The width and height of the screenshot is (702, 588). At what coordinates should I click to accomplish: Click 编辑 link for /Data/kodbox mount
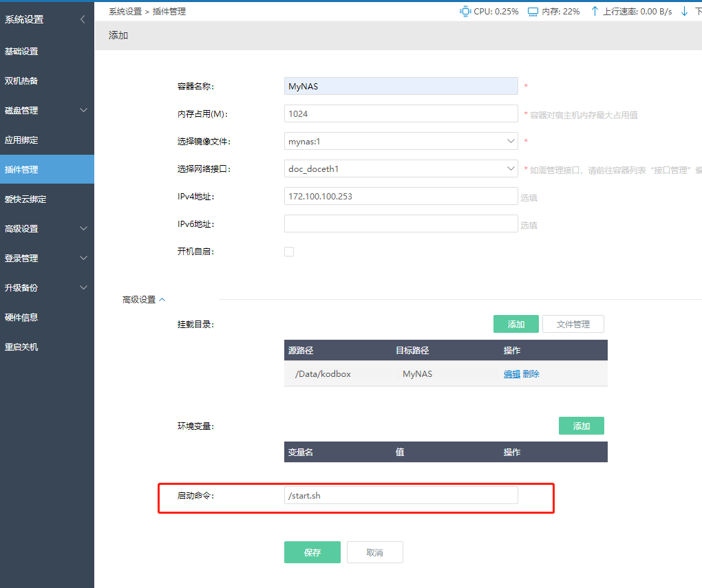coord(511,374)
